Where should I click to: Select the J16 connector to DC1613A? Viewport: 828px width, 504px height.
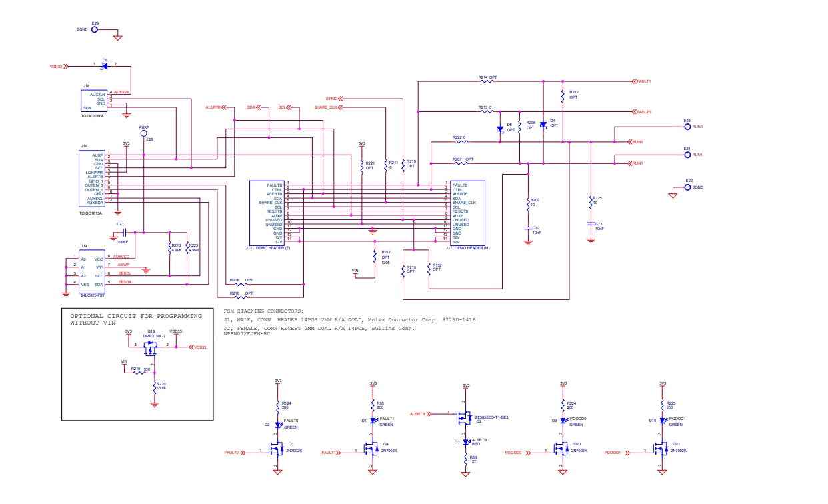[x=92, y=179]
